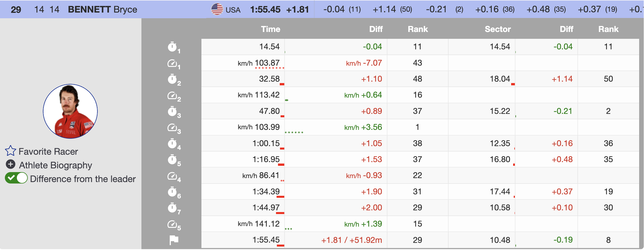The height and width of the screenshot is (250, 644).
Task: Click the Favorite Racer label
Action: [48, 152]
